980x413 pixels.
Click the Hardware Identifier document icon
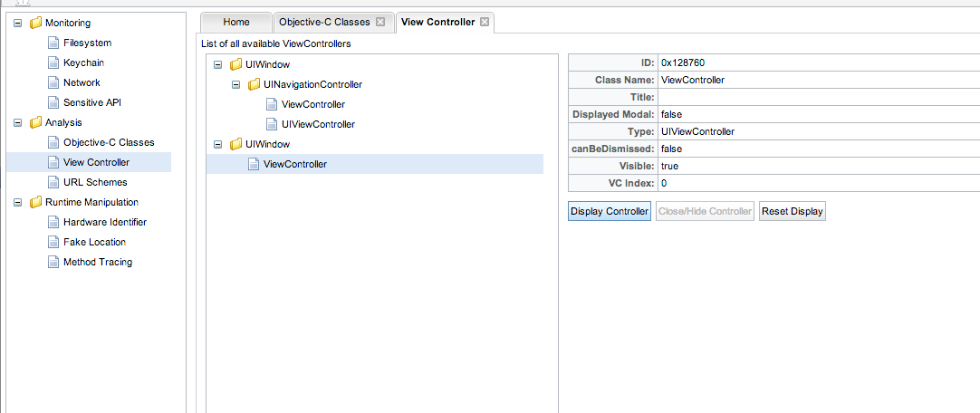click(54, 222)
